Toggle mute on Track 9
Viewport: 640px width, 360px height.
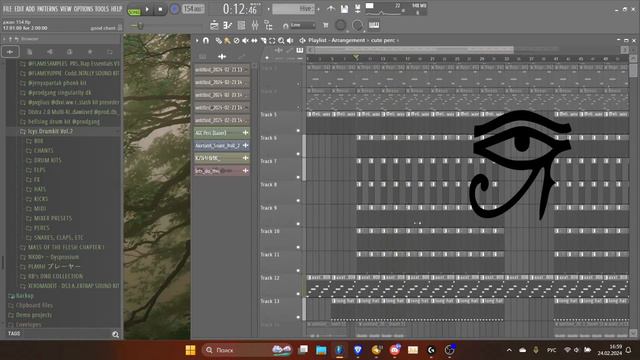(298, 224)
